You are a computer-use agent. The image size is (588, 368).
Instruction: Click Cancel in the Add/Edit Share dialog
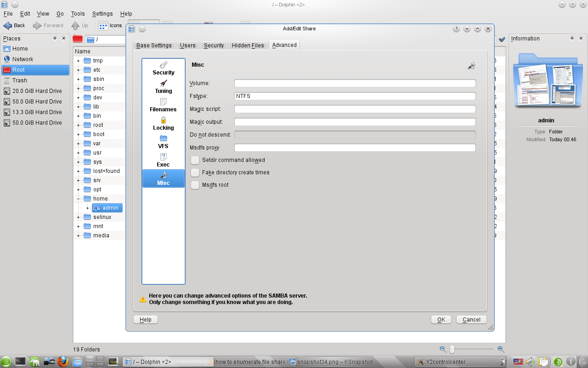[471, 320]
